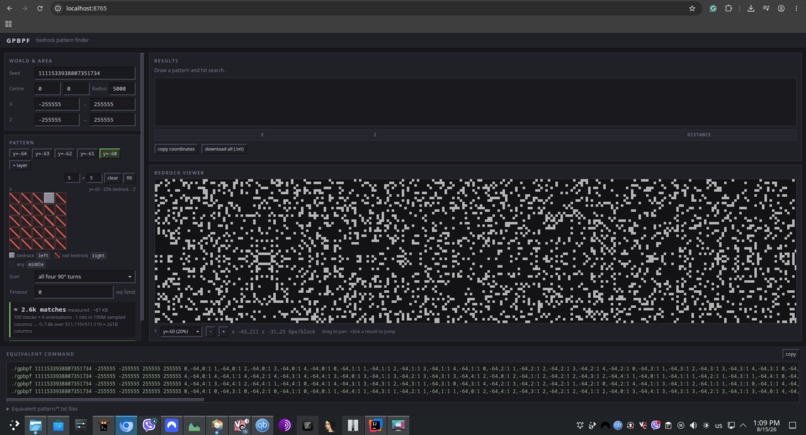806x435 pixels.
Task: Expand the hidden system tray icons arrow
Action: click(743, 425)
